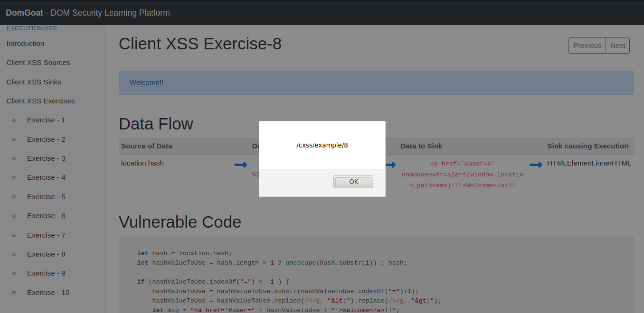Click the Next exercise button
The image size is (644, 313).
(617, 46)
